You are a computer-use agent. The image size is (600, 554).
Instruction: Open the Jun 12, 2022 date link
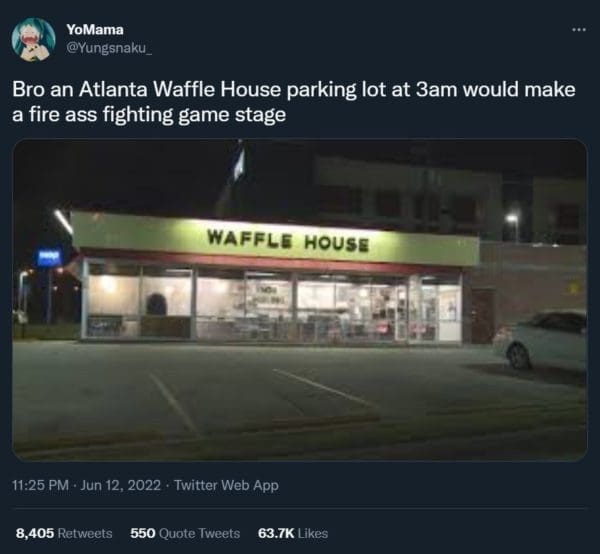pyautogui.click(x=121, y=485)
